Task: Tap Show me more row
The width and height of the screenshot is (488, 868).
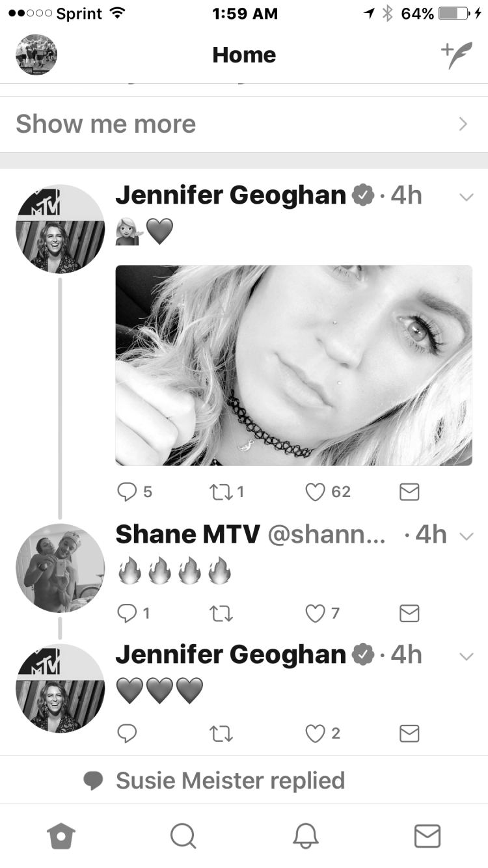Action: click(244, 124)
